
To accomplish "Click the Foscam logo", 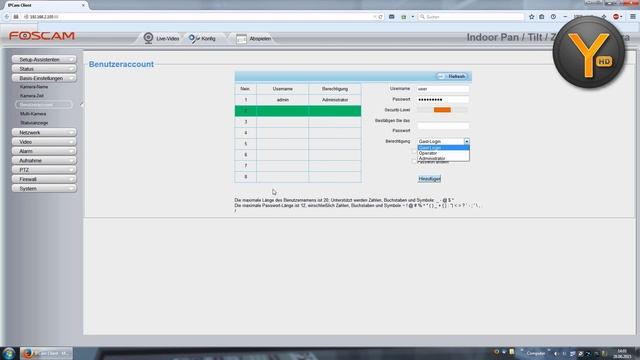I will click(42, 36).
